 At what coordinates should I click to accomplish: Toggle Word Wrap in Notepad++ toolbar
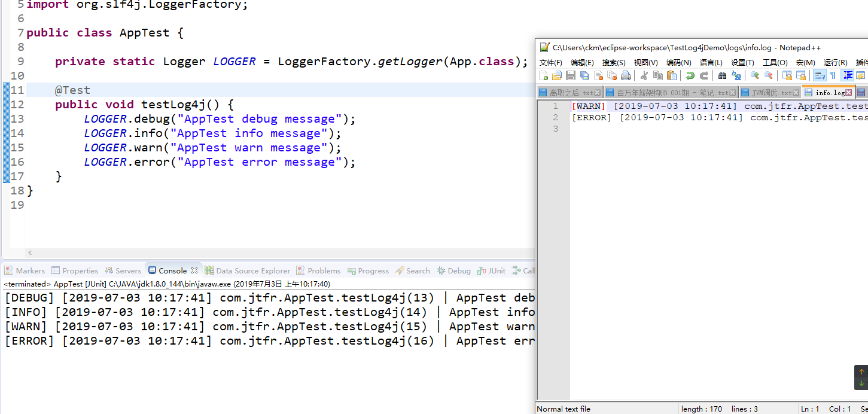point(820,75)
